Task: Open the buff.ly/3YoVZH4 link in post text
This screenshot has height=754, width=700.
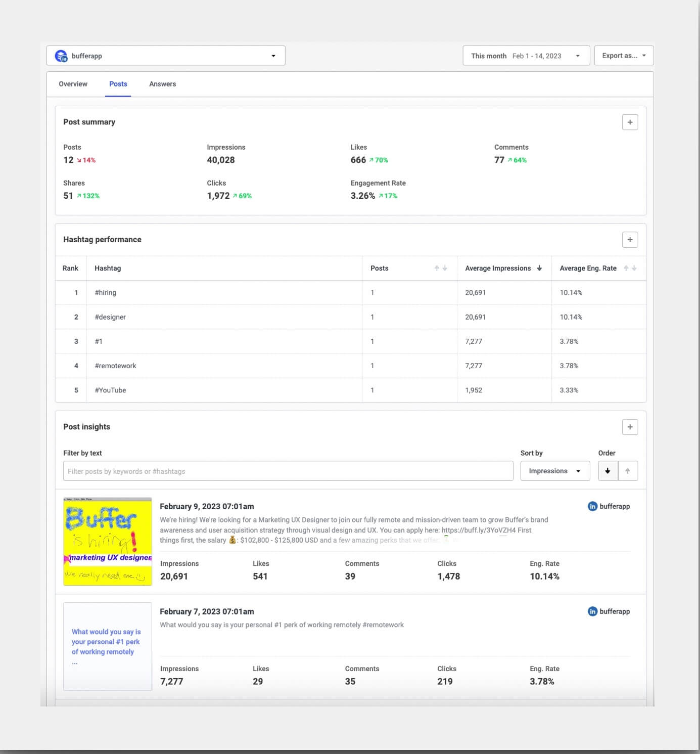Action: tap(479, 530)
